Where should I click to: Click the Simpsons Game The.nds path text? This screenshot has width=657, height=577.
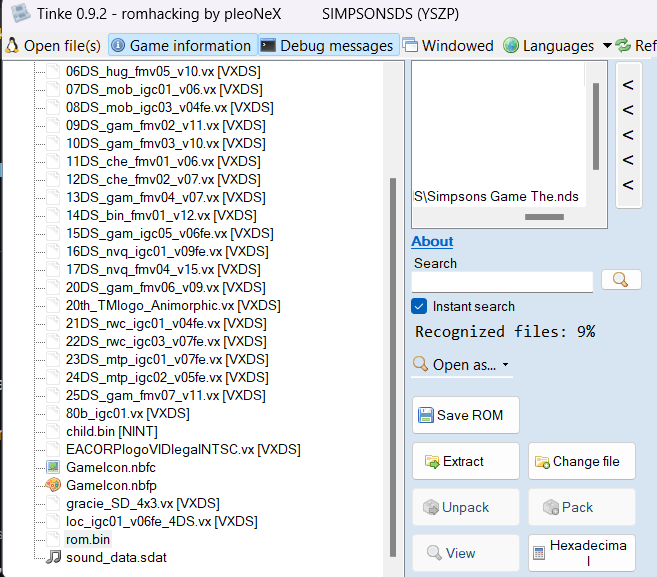coord(496,196)
